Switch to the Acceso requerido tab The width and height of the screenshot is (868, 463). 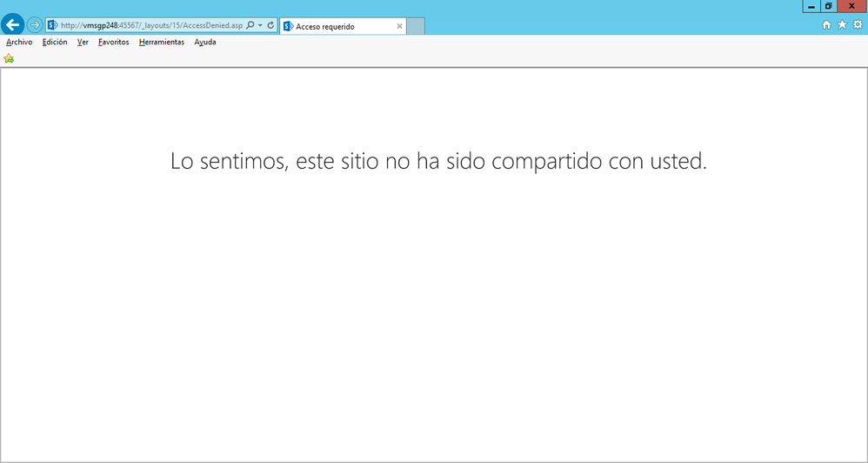click(x=343, y=26)
